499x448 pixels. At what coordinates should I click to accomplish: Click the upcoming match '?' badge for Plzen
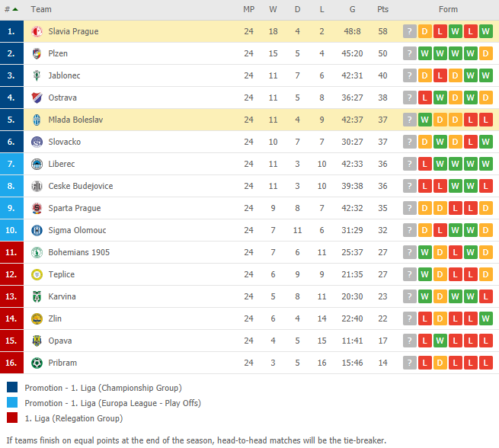[410, 53]
